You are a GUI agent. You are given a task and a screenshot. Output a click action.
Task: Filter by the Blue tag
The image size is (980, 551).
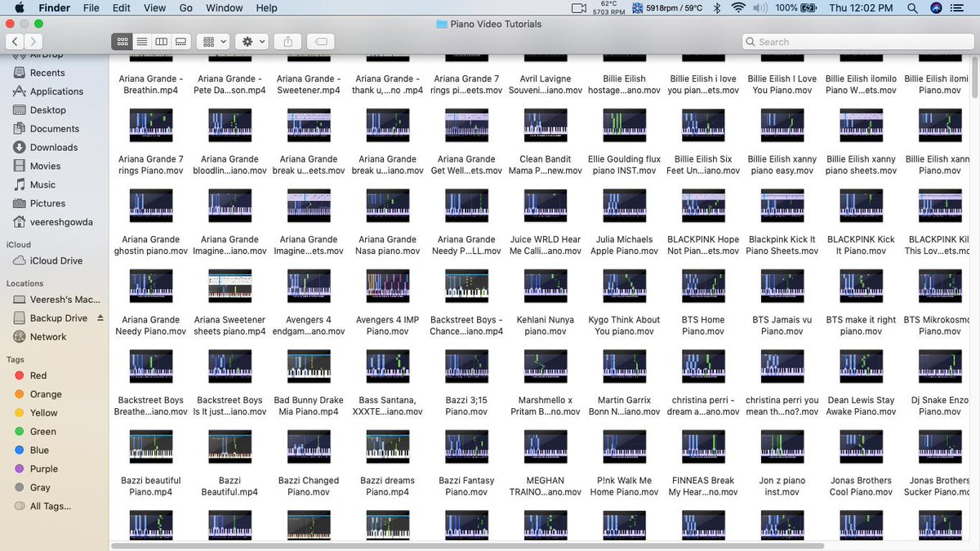pos(39,451)
